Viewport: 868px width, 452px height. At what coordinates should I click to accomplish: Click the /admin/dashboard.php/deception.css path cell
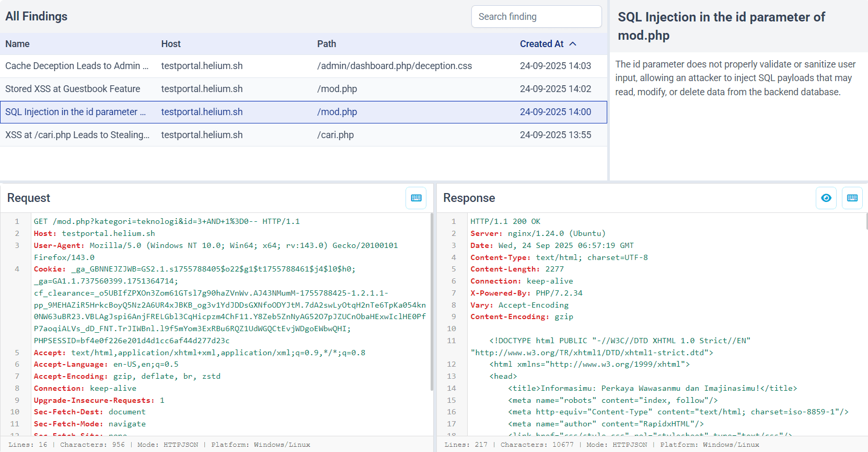coord(394,66)
